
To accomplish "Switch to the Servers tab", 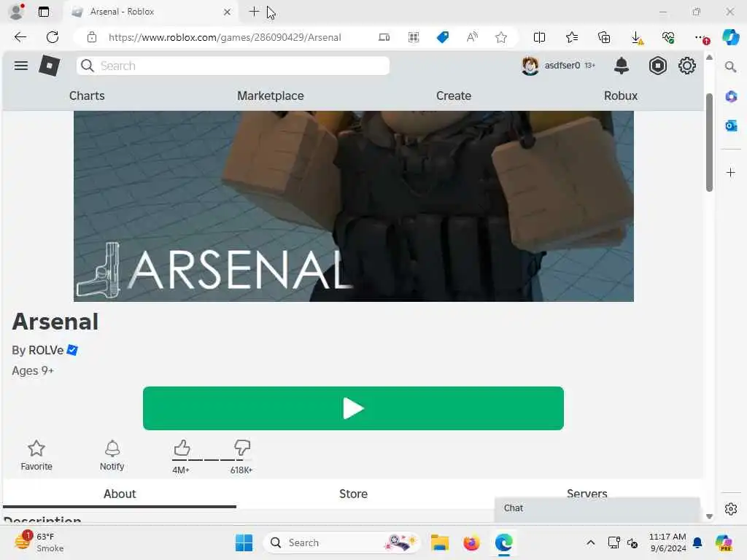I will [587, 493].
